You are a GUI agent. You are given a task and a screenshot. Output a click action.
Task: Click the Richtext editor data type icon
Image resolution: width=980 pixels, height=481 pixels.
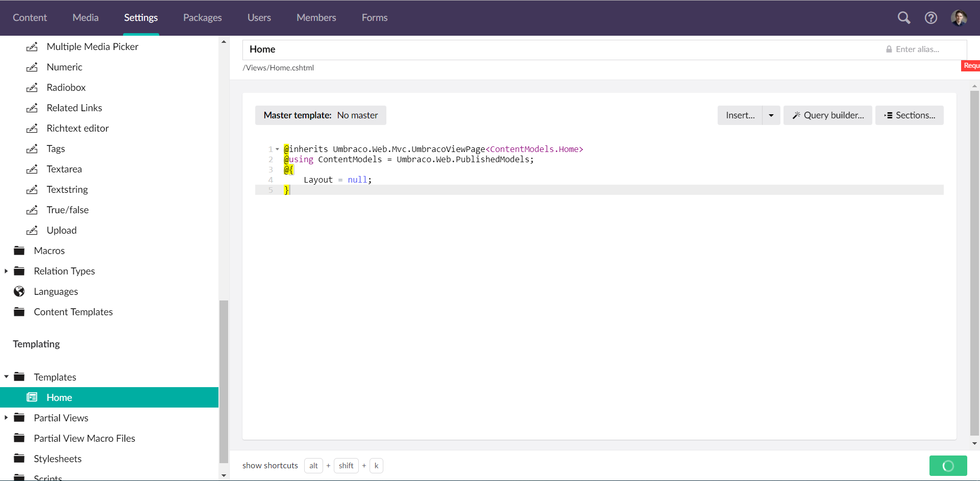point(33,128)
